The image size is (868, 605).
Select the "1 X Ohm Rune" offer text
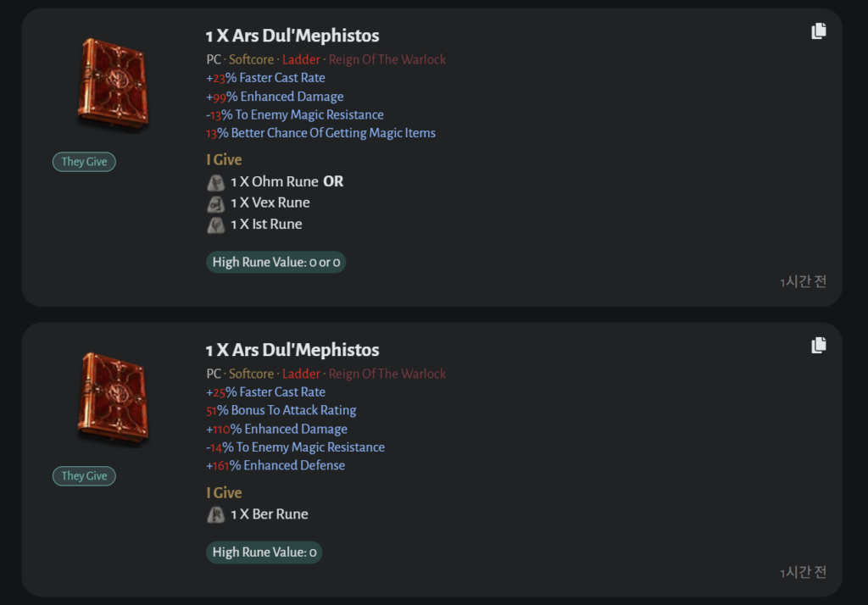coord(275,182)
